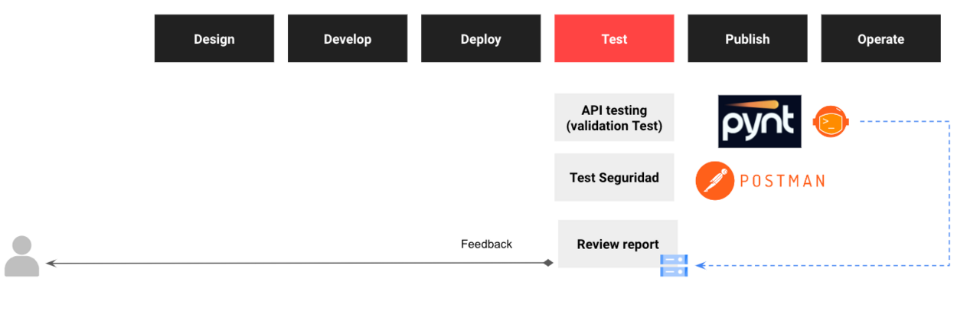Click the vertical blue dashed connector line

(949, 192)
